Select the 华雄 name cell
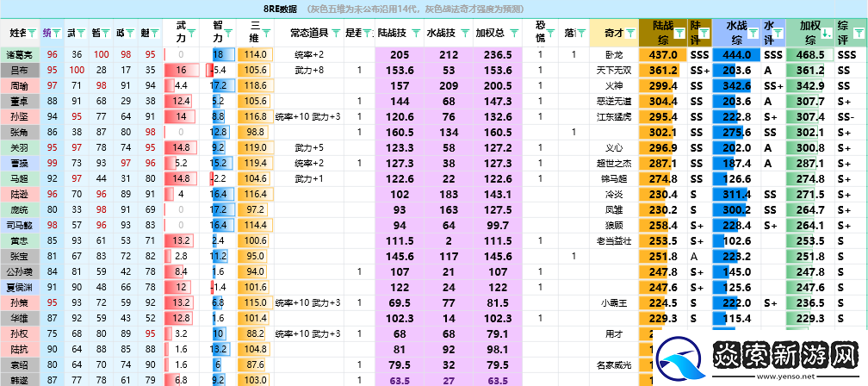Image resolution: width=868 pixels, height=386 pixels. (x=20, y=319)
